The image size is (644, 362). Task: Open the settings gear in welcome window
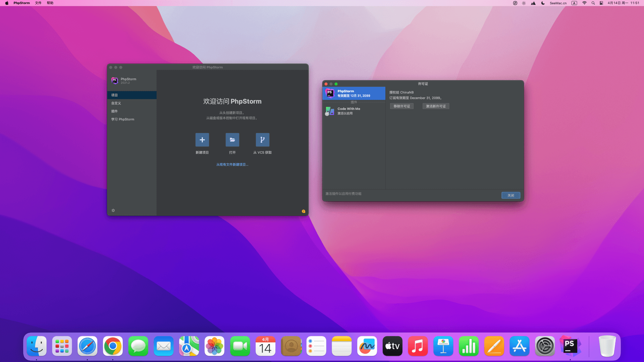click(x=113, y=210)
